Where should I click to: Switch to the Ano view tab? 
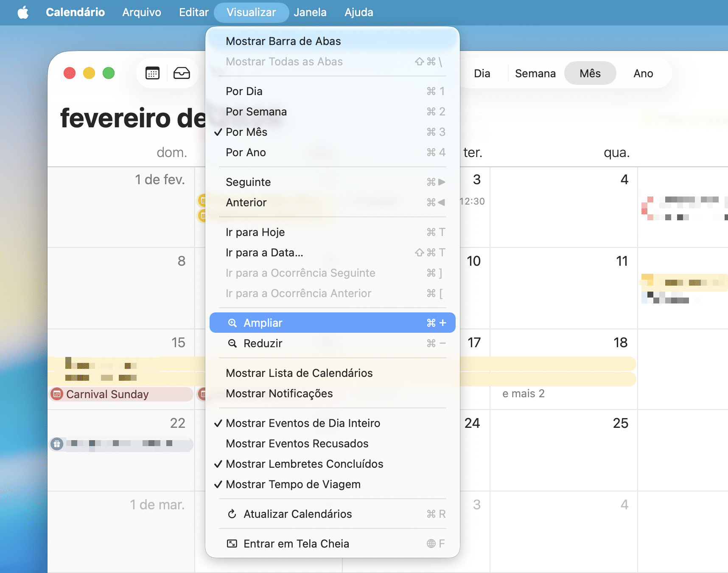pyautogui.click(x=643, y=73)
